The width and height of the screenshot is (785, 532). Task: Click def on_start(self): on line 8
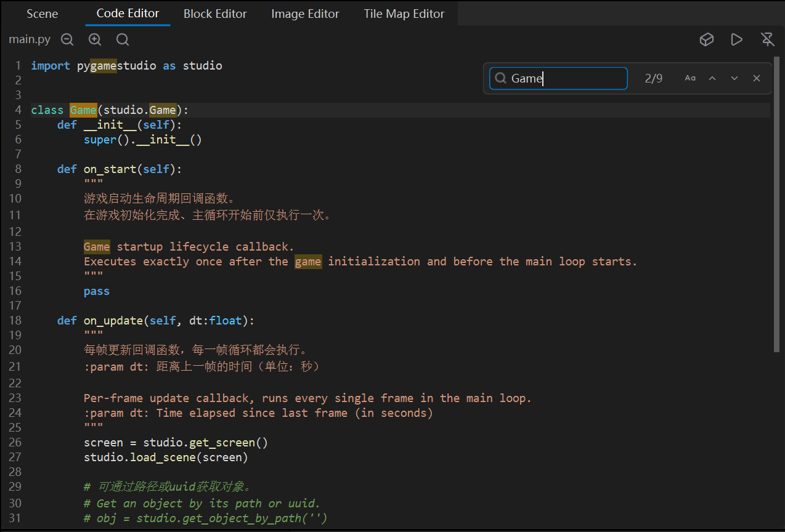(120, 169)
